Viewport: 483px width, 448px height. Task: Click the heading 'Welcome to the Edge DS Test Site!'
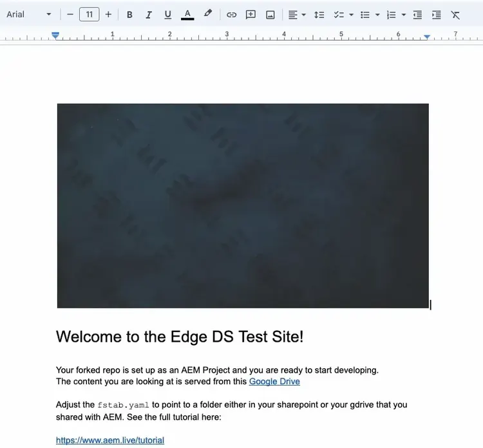click(x=180, y=336)
